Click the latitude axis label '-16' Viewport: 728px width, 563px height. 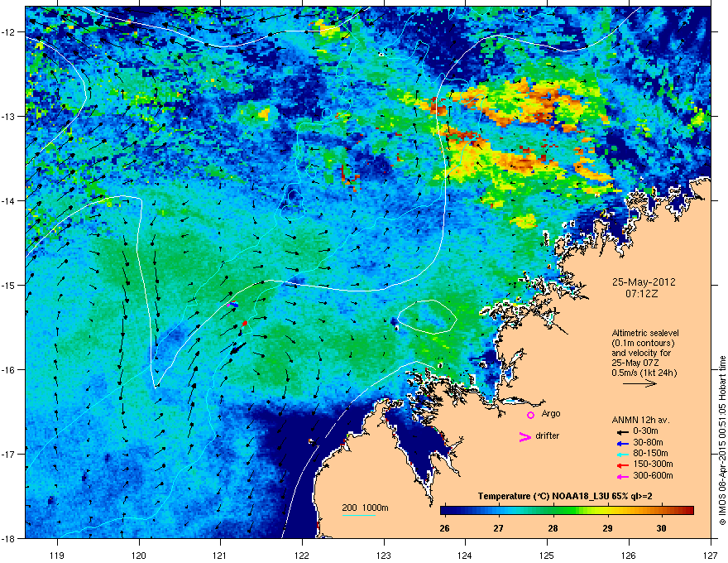tap(8, 369)
